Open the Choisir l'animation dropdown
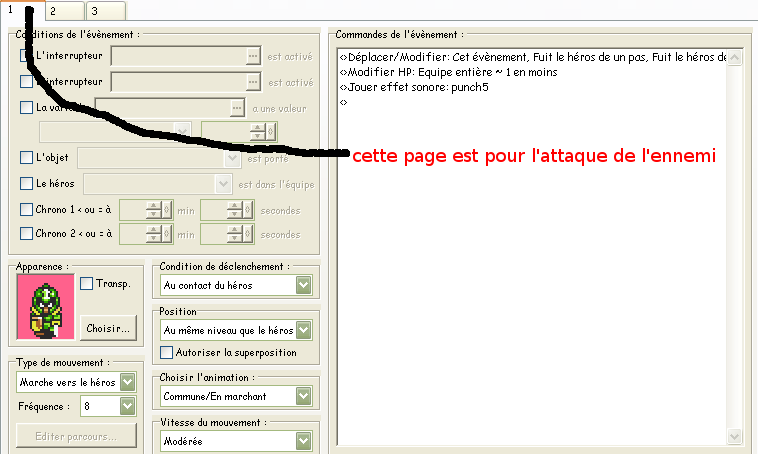 tap(304, 396)
